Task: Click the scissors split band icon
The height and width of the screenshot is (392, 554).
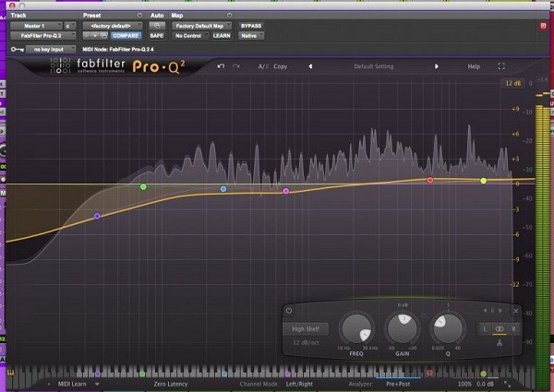Action: 500,343
